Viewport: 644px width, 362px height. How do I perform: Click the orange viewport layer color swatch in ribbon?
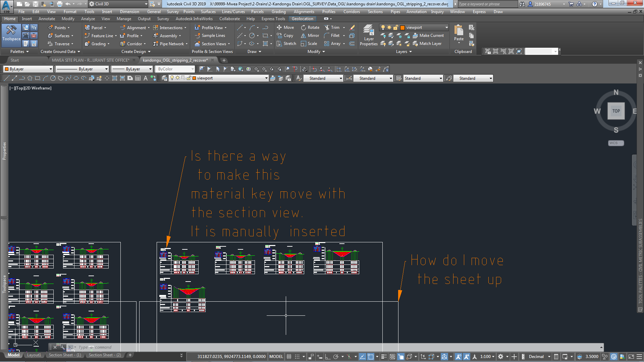[402, 28]
